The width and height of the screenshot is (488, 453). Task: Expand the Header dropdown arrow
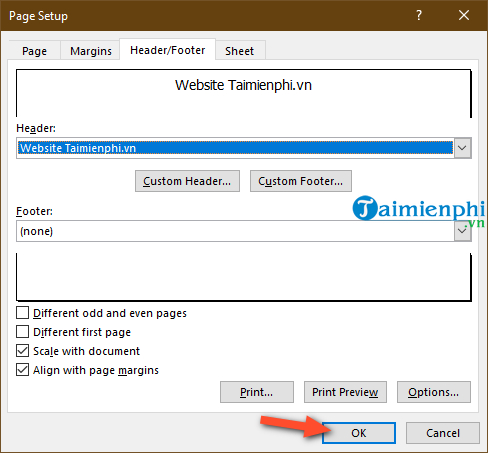pos(462,148)
